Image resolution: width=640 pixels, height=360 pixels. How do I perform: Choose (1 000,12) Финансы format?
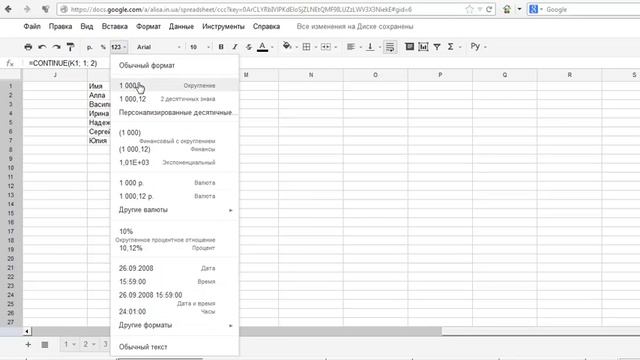pos(175,149)
